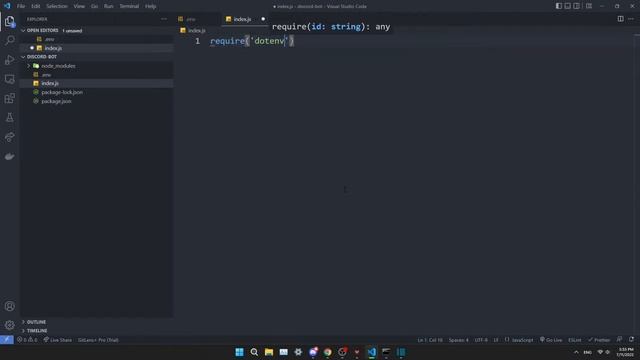640x360 pixels.
Task: Open the Live Share activity bar icon
Action: (10, 137)
